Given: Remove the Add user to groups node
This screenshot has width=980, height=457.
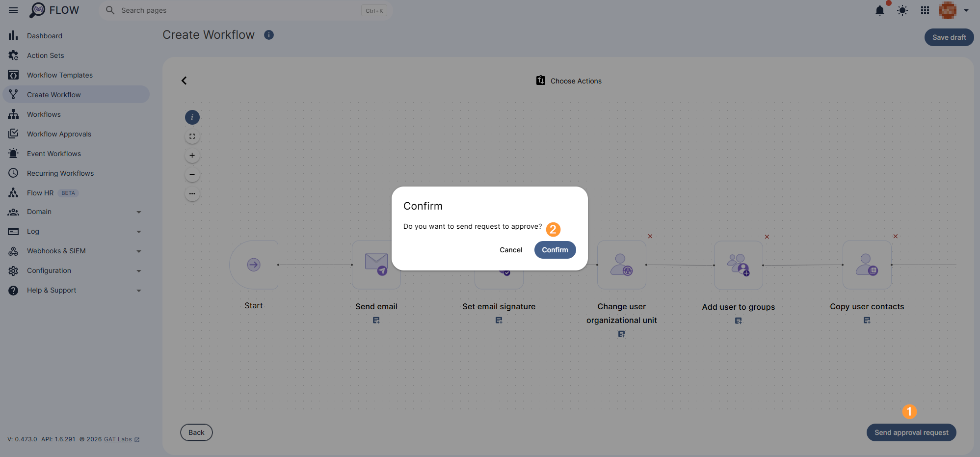Looking at the screenshot, I should point(767,237).
